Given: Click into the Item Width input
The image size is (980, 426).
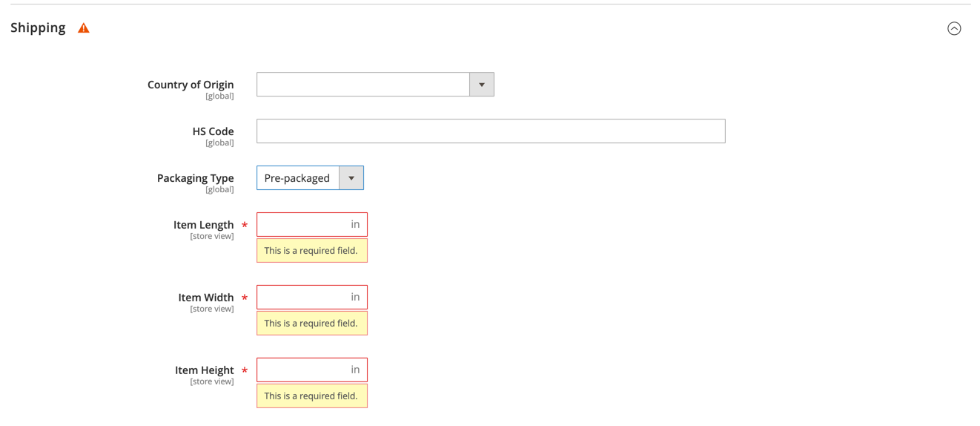Looking at the screenshot, I should coord(312,298).
